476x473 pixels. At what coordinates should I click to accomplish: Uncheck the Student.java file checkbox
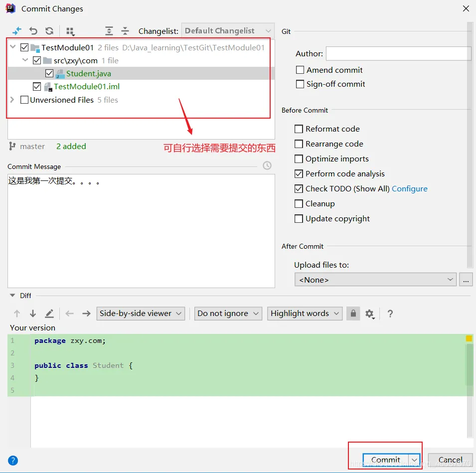(x=49, y=74)
